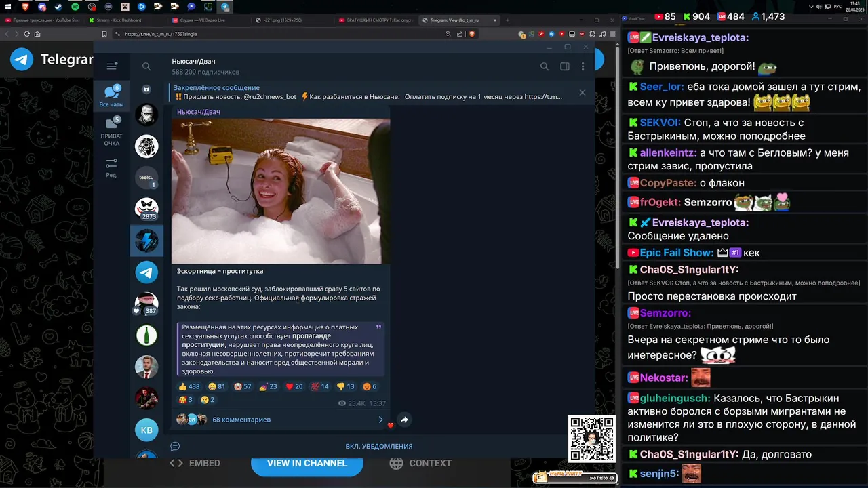
Task: Open the discussion bubble icon at bottom
Action: coord(175,446)
